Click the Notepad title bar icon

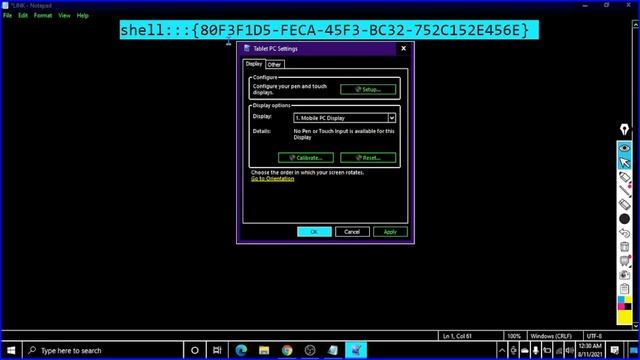coord(5,5)
